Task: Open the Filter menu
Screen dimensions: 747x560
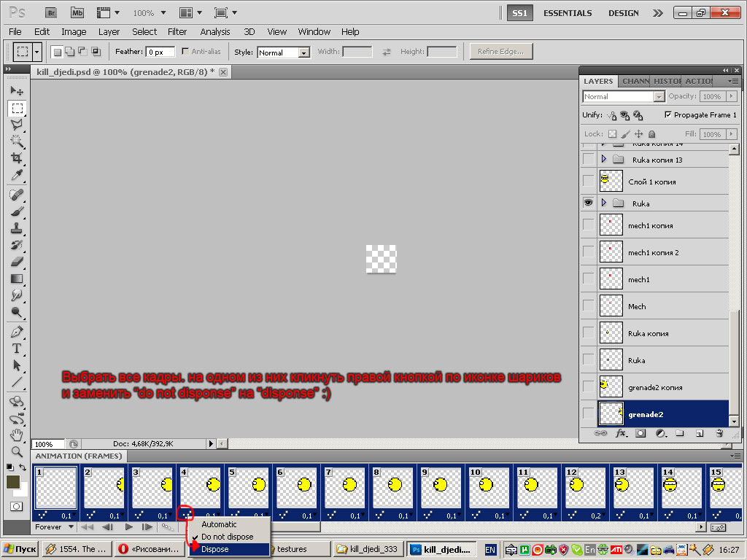Action: tap(177, 32)
